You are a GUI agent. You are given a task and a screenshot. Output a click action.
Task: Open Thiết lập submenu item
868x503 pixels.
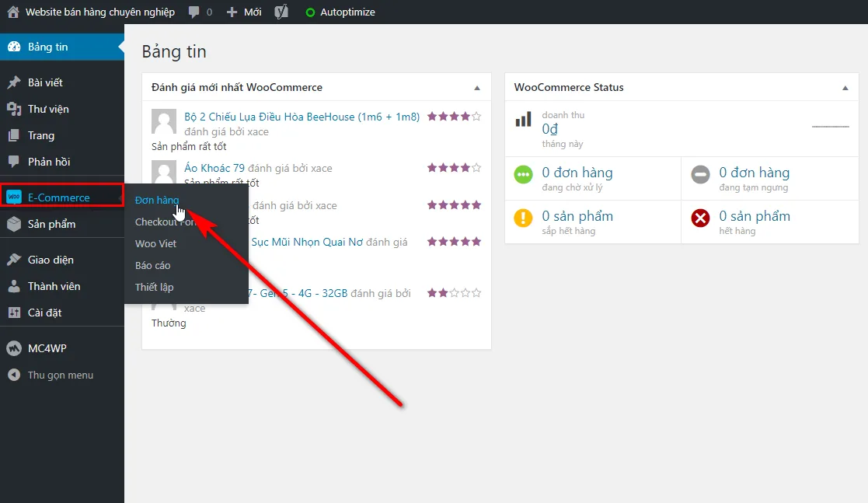click(155, 287)
